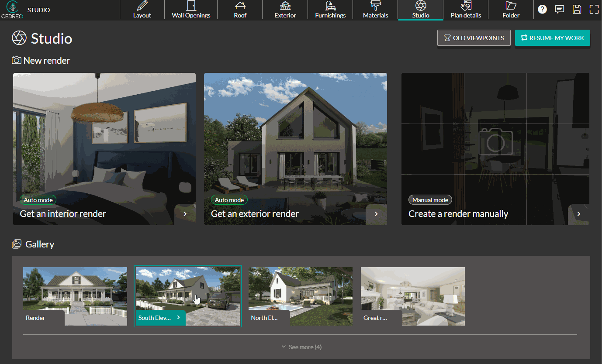Switch to the Roof step
The width and height of the screenshot is (602, 364).
pos(240,10)
